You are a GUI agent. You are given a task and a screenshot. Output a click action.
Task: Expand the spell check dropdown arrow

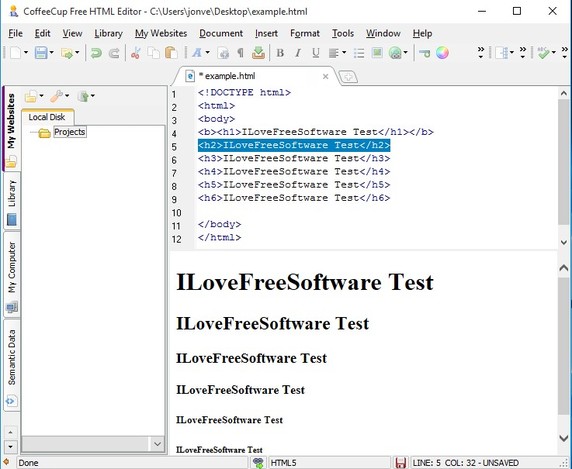[x=554, y=53]
